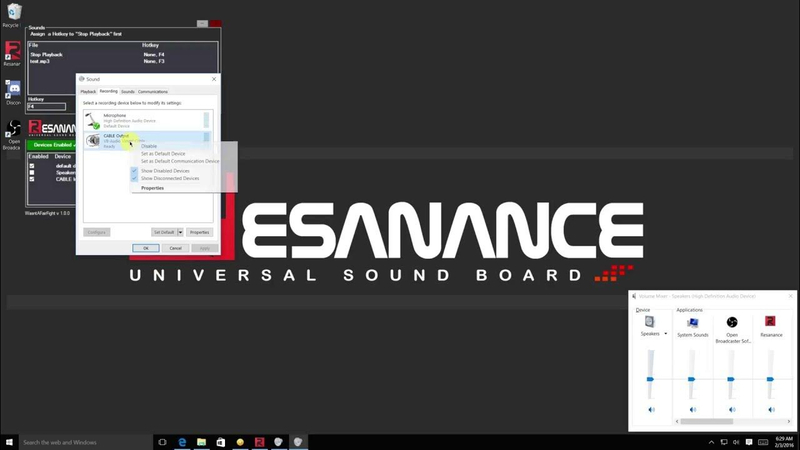
Task: Open the Set Default dropdown arrow
Action: (x=180, y=232)
